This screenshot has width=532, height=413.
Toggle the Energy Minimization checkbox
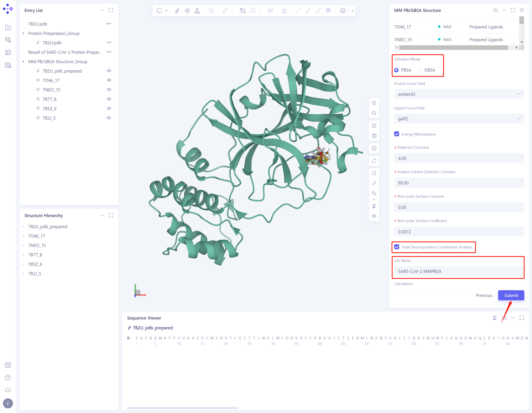[x=397, y=134]
